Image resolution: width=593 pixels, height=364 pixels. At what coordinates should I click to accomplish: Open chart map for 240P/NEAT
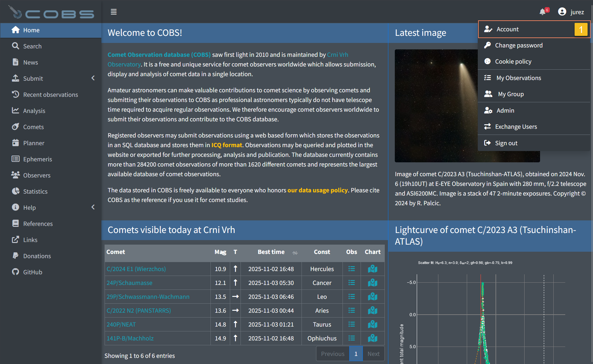tap(373, 324)
